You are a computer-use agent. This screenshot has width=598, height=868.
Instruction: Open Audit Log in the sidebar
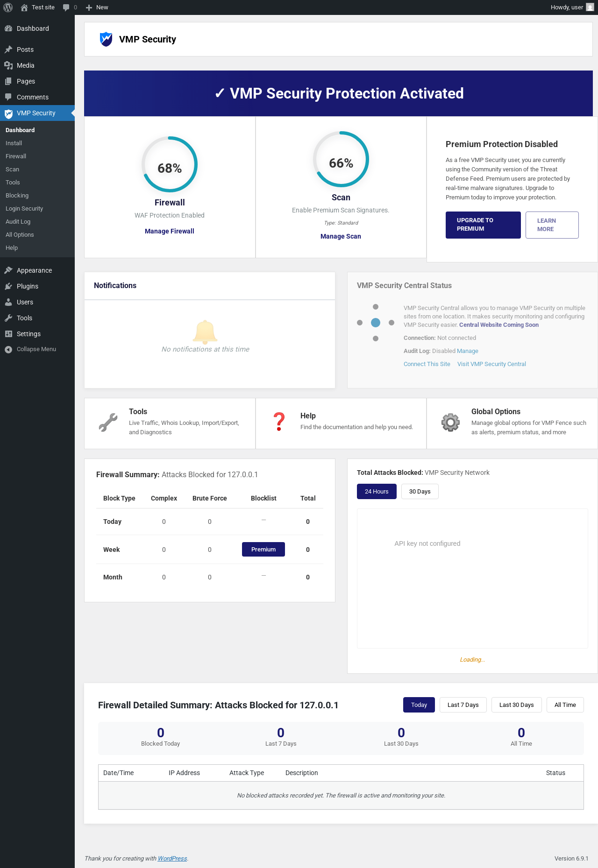point(18,222)
